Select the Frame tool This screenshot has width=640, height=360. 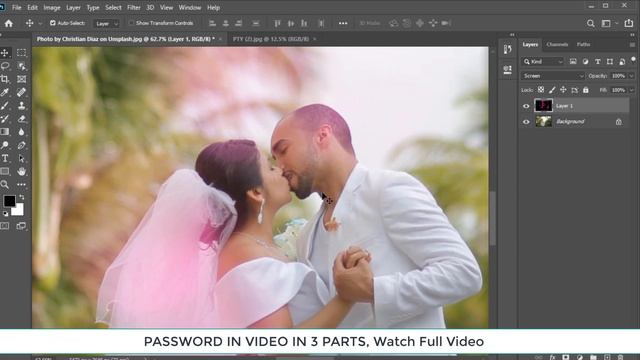click(x=22, y=79)
